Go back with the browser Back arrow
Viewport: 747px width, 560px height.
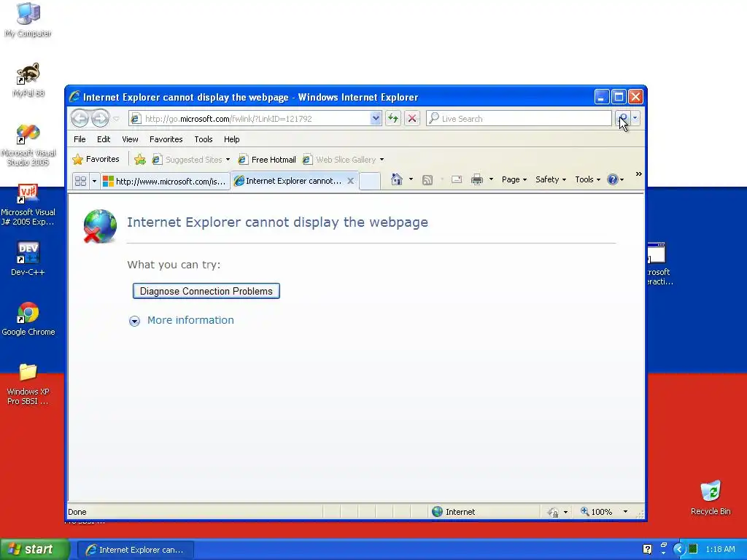[80, 118]
